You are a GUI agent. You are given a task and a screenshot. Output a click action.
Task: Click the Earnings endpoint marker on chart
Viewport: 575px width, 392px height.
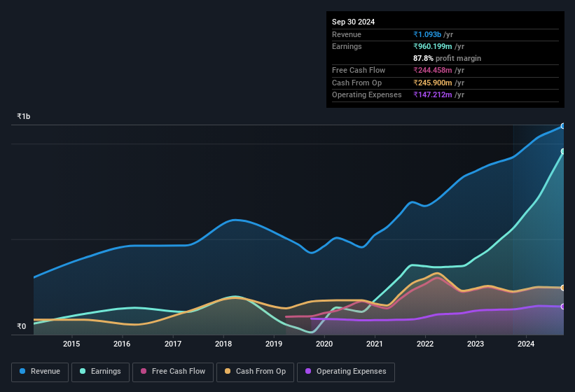click(x=563, y=151)
